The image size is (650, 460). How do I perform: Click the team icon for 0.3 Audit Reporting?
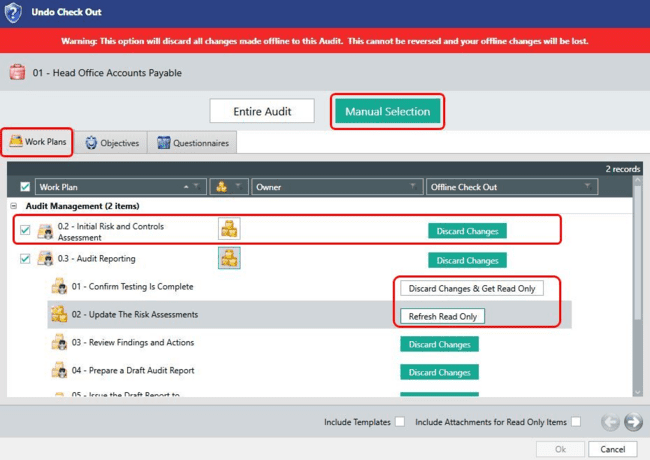tap(229, 258)
